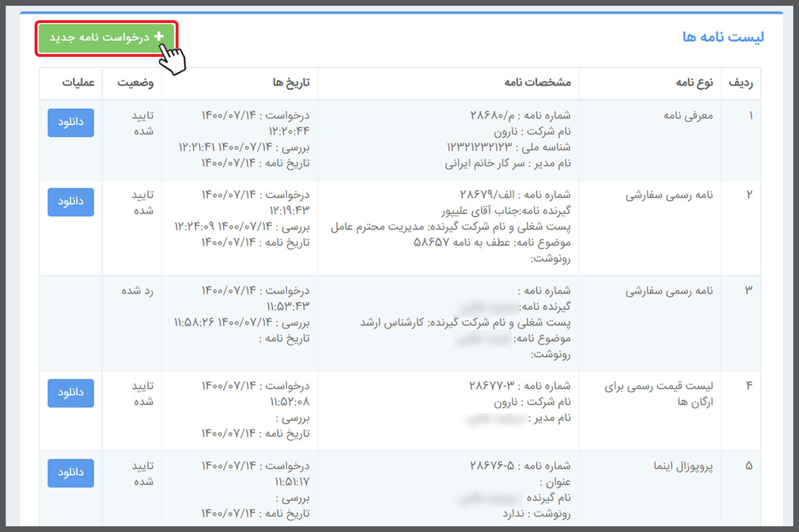Download row 4 لیست قیمت رسمی
Viewport: 799px width, 532px height.
71,393
